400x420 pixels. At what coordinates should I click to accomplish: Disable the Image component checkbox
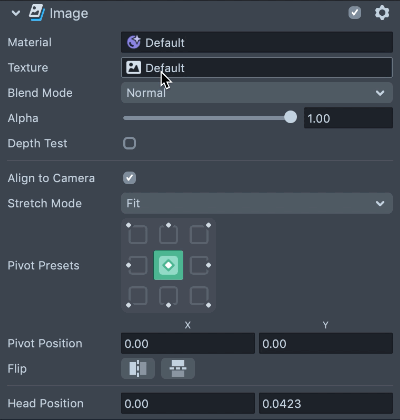(355, 13)
